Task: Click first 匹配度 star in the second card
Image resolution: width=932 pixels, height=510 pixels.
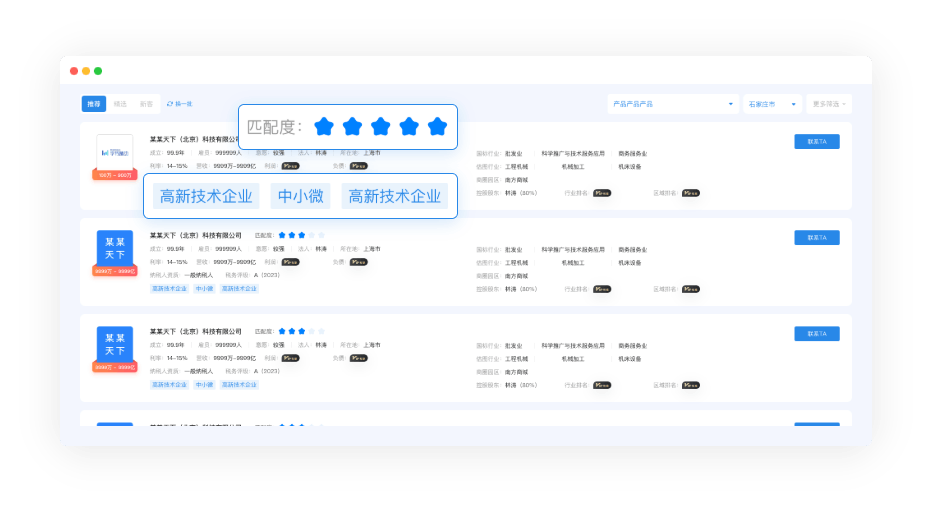Action: point(282,235)
